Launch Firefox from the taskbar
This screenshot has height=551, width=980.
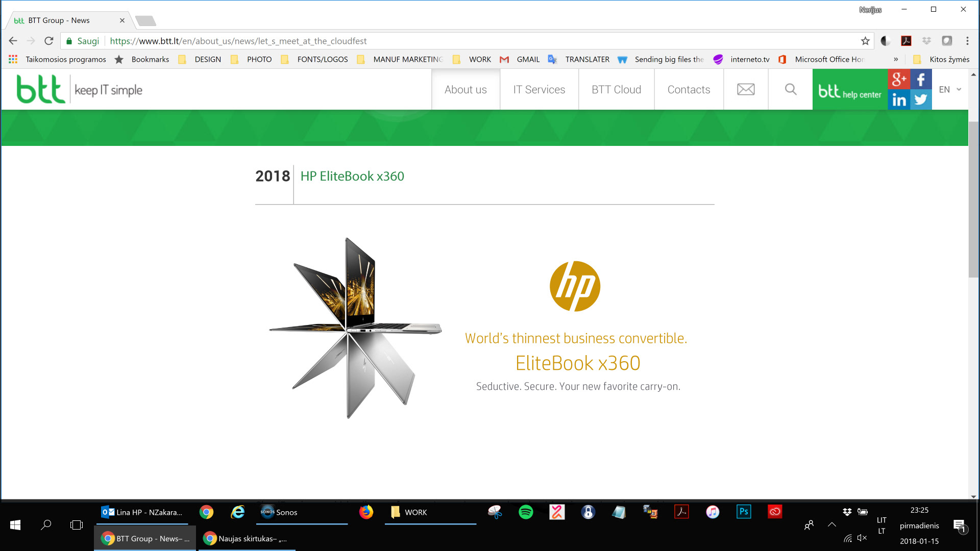pos(366,512)
